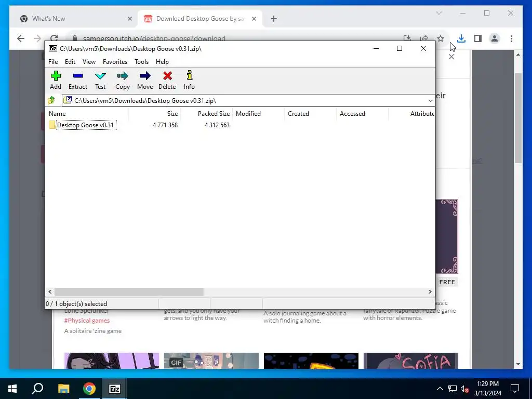Click the size value 4 771 358
Screen dimensions: 532x399
click(165, 125)
